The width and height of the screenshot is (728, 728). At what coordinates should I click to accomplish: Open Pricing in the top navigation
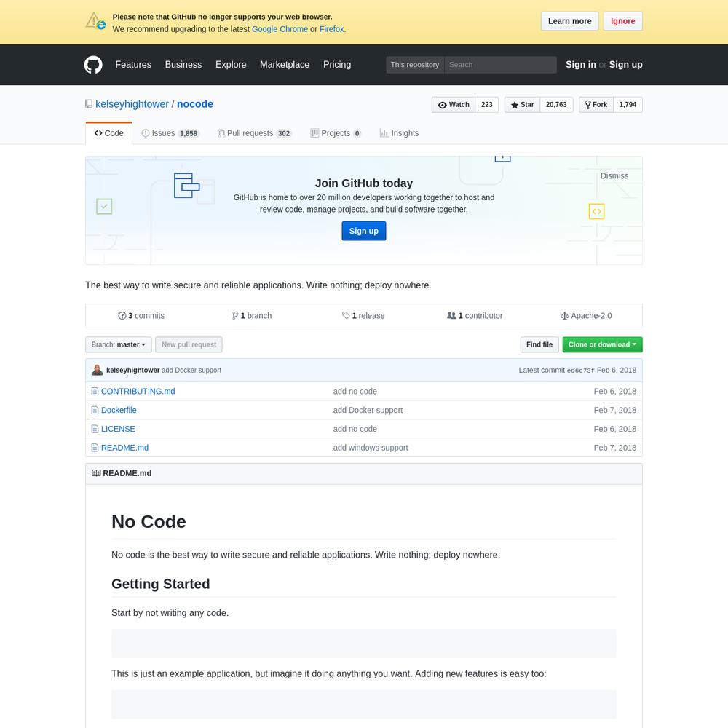[337, 65]
